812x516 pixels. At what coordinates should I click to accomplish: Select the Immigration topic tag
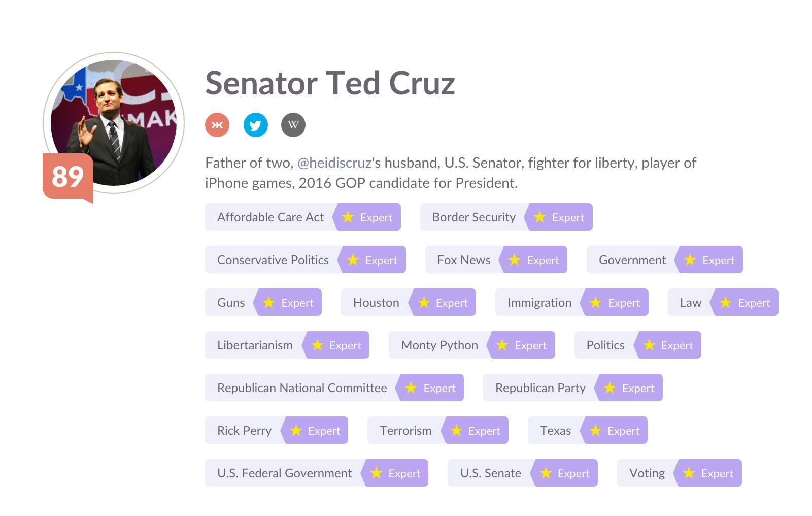[539, 303]
